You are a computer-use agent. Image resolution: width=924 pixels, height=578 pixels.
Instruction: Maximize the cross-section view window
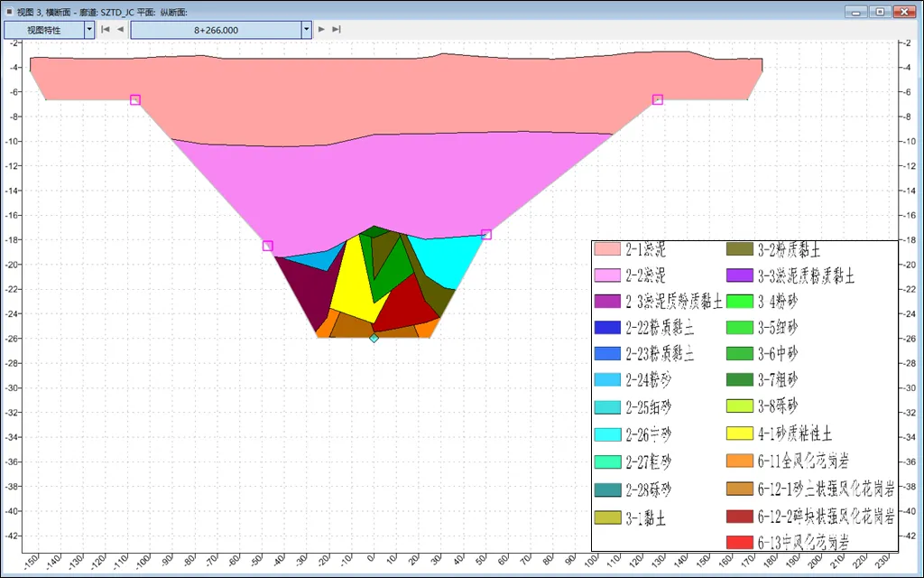[x=879, y=12]
